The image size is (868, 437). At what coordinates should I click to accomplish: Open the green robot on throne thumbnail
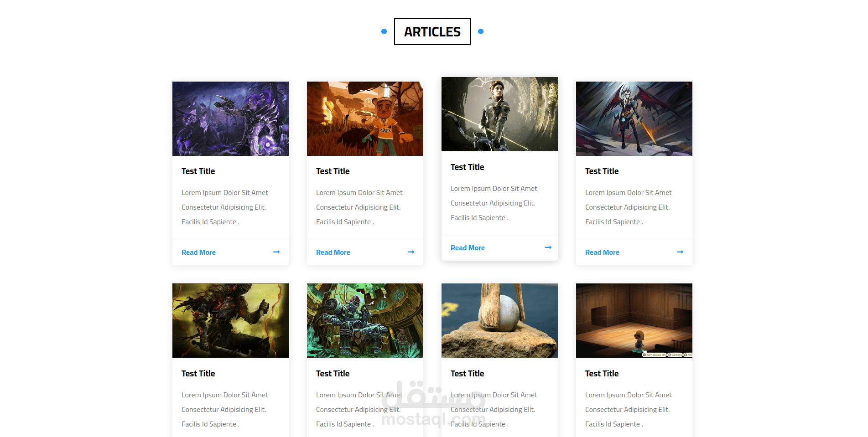coord(365,320)
